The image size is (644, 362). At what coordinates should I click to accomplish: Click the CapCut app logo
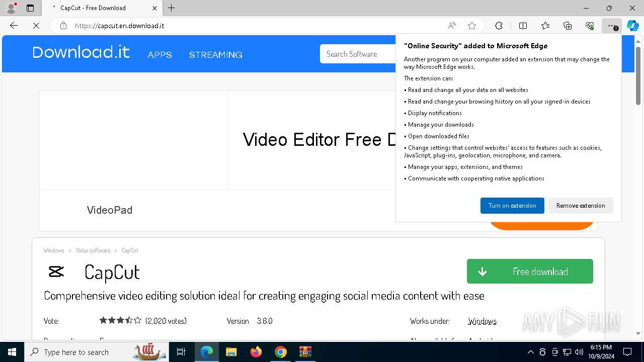pos(56,272)
